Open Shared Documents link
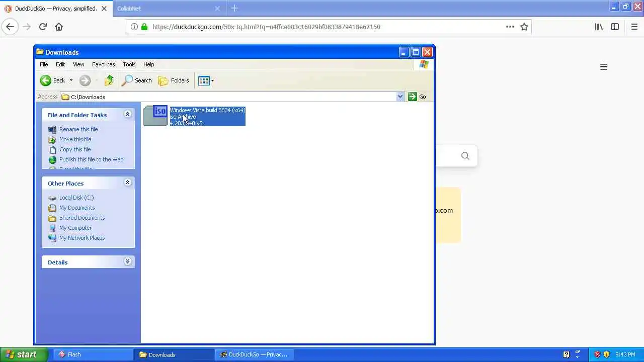 click(82, 218)
